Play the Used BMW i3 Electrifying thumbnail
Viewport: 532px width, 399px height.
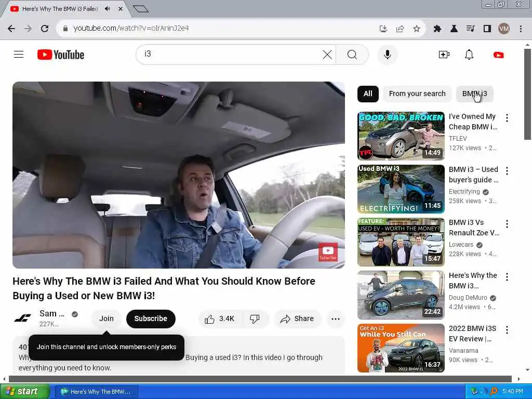pyautogui.click(x=401, y=189)
